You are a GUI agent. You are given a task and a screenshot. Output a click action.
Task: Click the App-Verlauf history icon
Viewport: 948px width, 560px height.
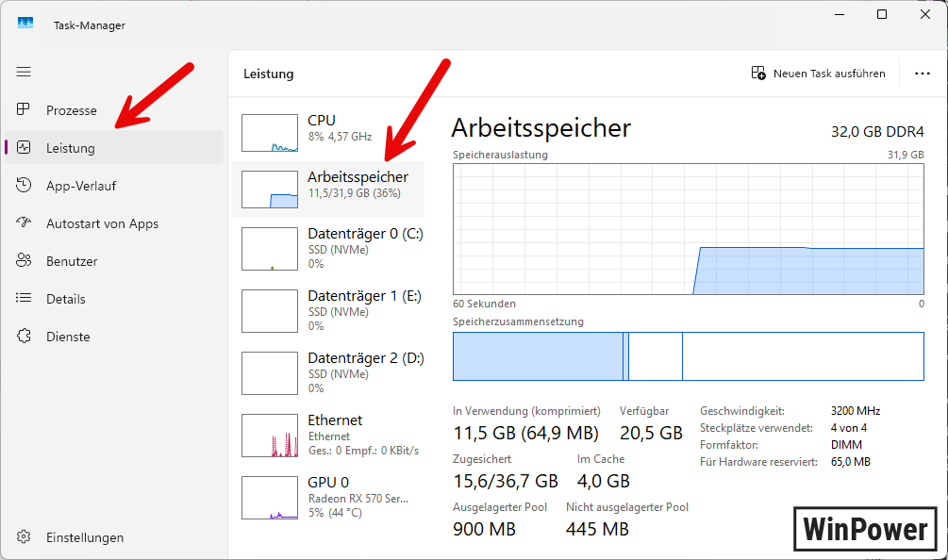tap(24, 185)
